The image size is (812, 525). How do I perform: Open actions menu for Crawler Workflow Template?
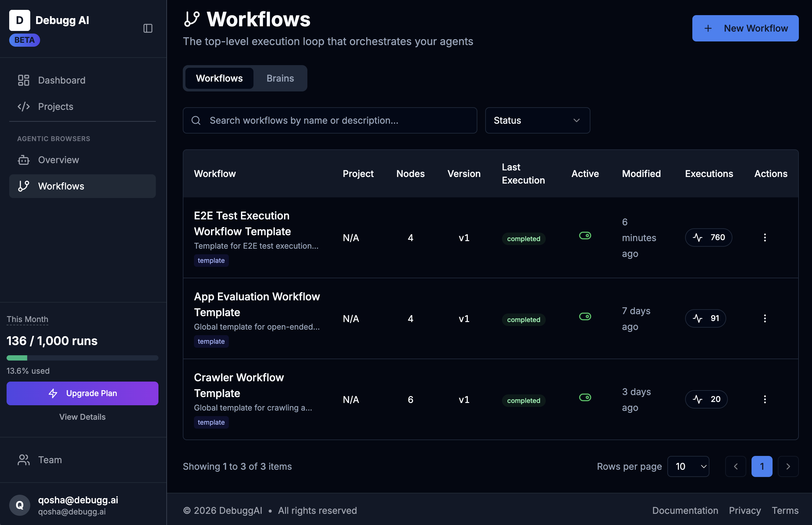coord(765,399)
